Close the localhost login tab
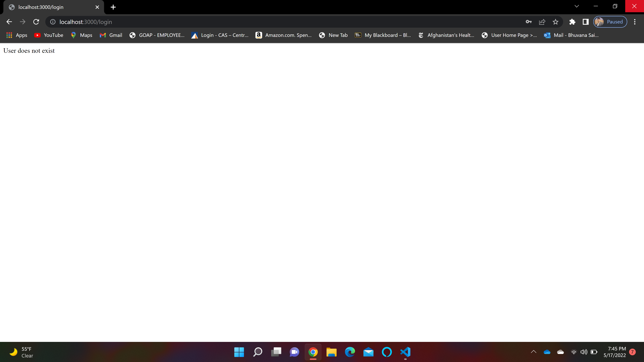This screenshot has width=644, height=362. (x=97, y=7)
